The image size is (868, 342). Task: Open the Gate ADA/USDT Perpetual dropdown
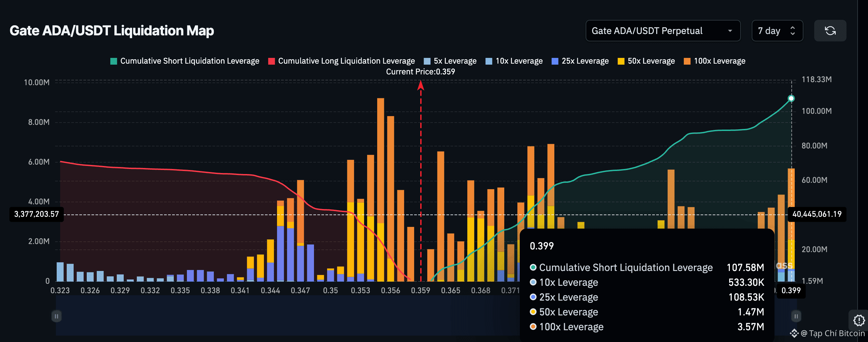(663, 31)
